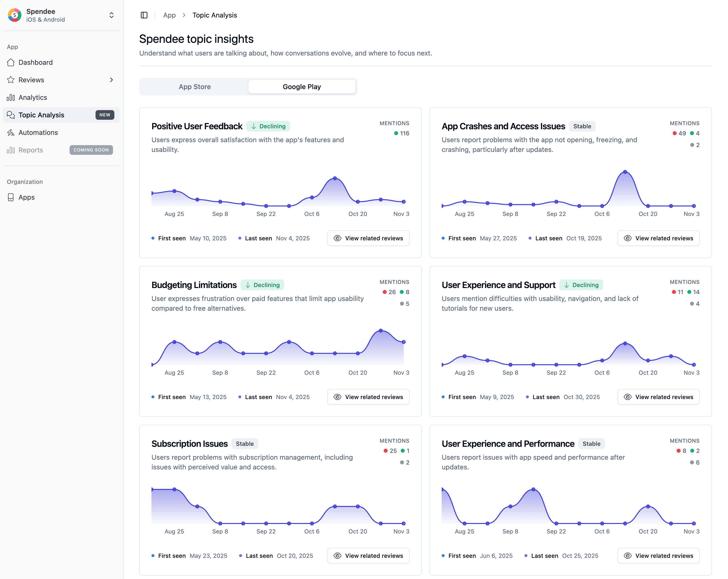This screenshot has height=579, width=728.
Task: Toggle the sidebar panel icon
Action: (144, 15)
